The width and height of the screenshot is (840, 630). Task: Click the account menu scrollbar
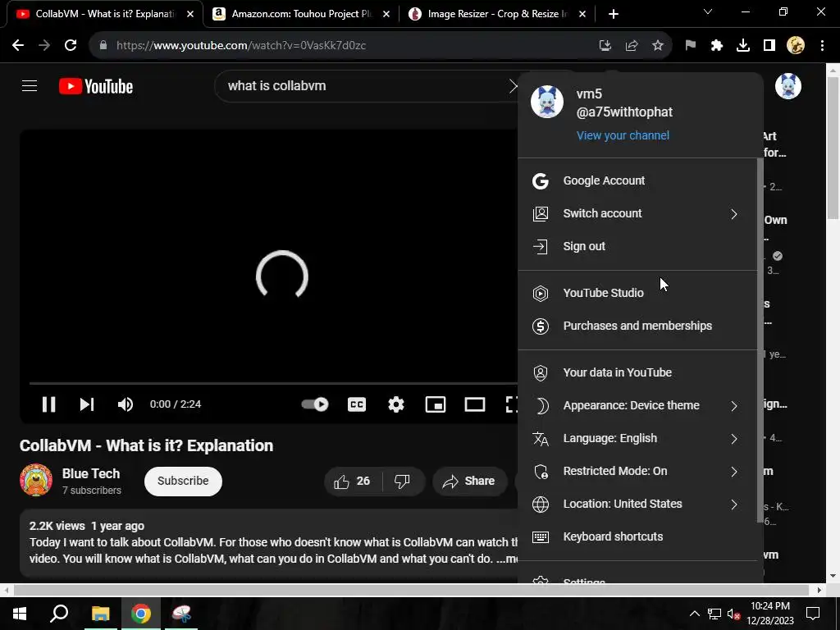click(x=760, y=340)
